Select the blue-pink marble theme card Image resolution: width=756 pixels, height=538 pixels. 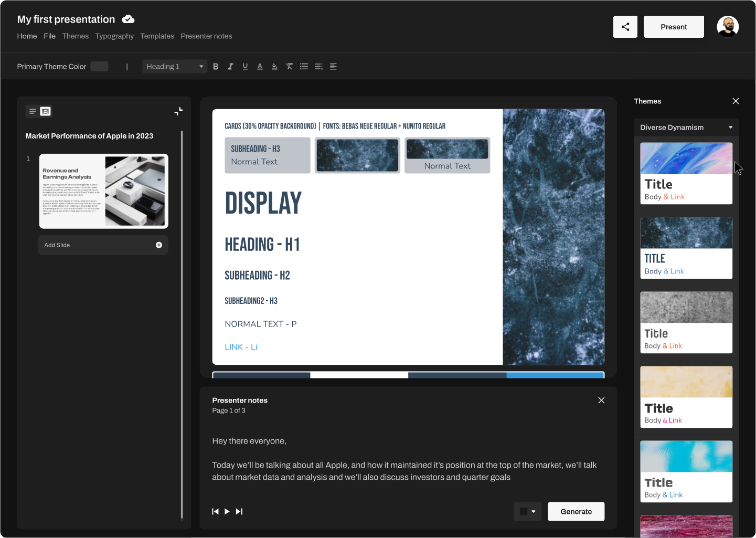tap(686, 173)
